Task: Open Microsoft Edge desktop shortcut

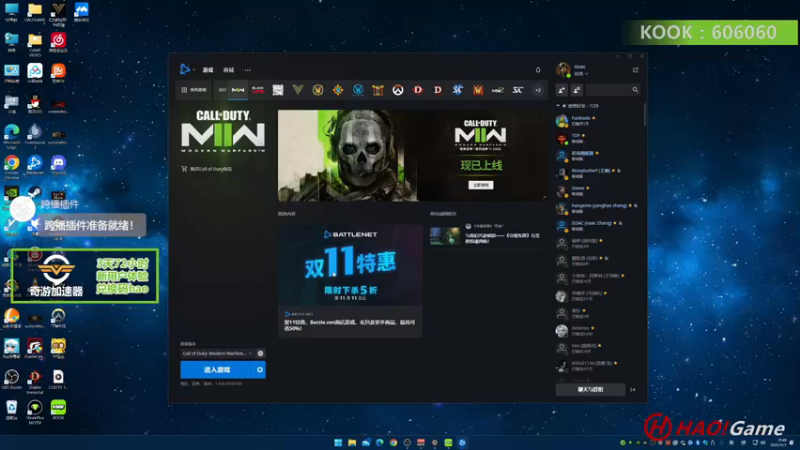Action: 12,135
